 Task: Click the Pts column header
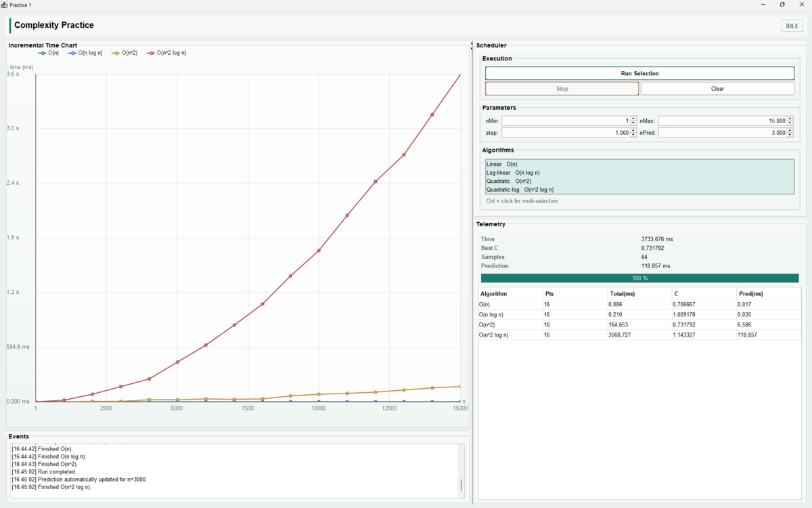575,294
